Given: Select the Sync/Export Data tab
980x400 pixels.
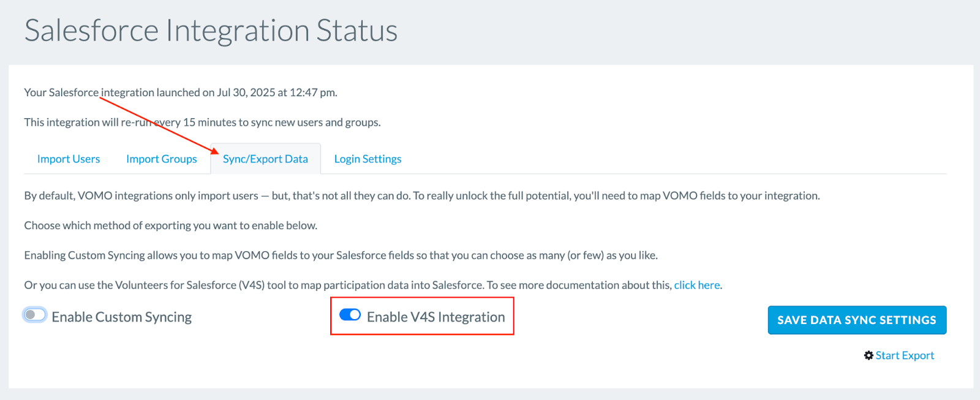Looking at the screenshot, I should 265,159.
